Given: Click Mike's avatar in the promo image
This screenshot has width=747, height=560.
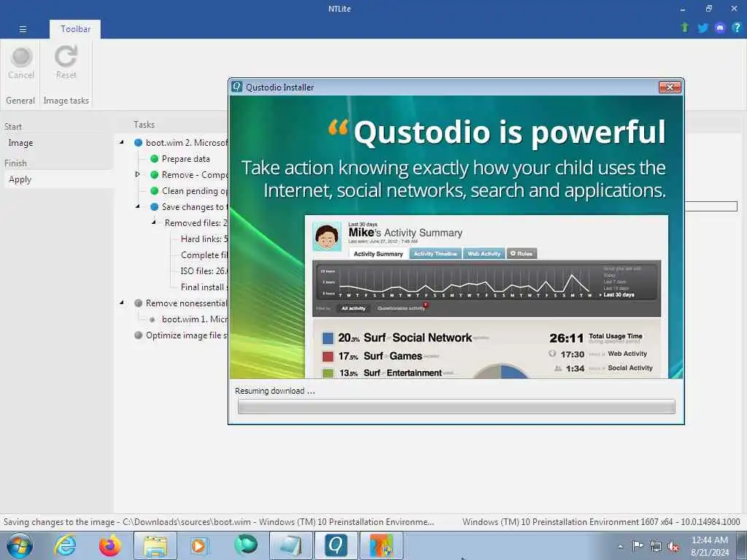Looking at the screenshot, I should point(327,236).
